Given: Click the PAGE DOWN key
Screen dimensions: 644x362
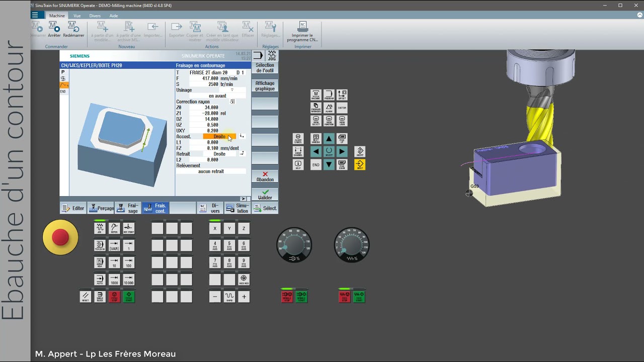Looking at the screenshot, I should pos(342,164).
